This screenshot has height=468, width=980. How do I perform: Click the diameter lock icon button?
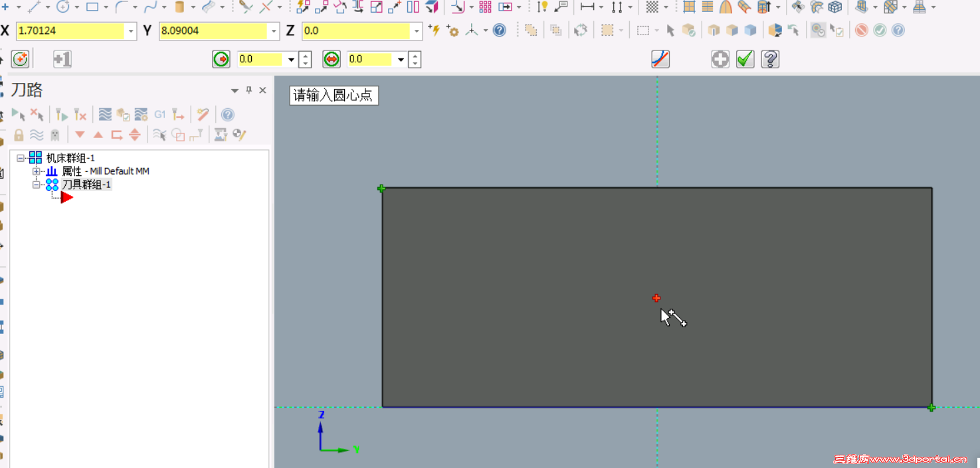(x=331, y=59)
